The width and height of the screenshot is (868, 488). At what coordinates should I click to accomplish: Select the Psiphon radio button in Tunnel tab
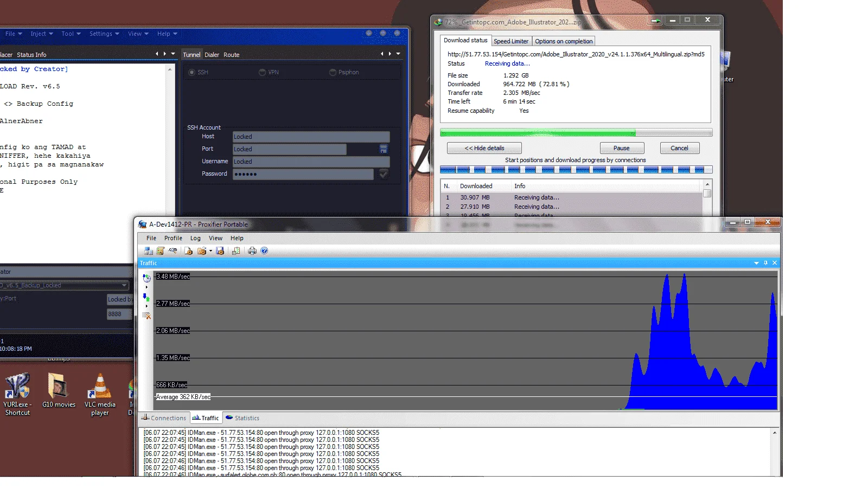pyautogui.click(x=333, y=72)
